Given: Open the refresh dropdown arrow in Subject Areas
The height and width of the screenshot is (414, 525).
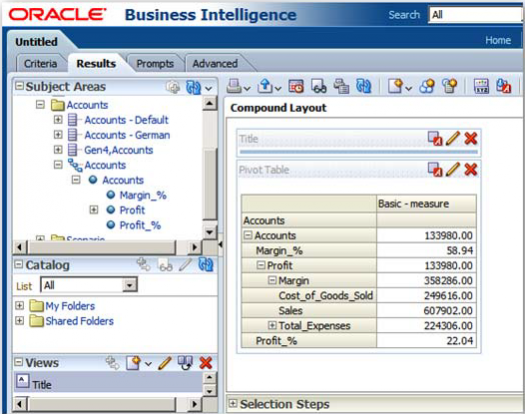Looking at the screenshot, I should (209, 89).
